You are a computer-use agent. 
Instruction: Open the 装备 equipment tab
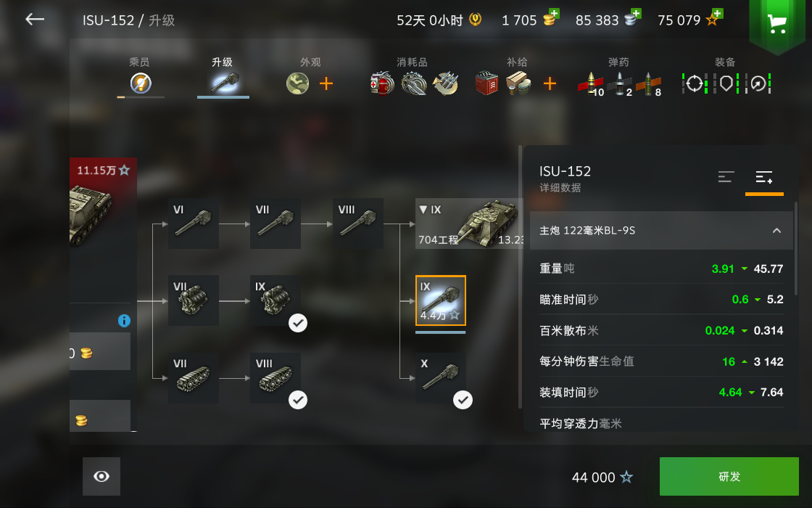tap(725, 77)
